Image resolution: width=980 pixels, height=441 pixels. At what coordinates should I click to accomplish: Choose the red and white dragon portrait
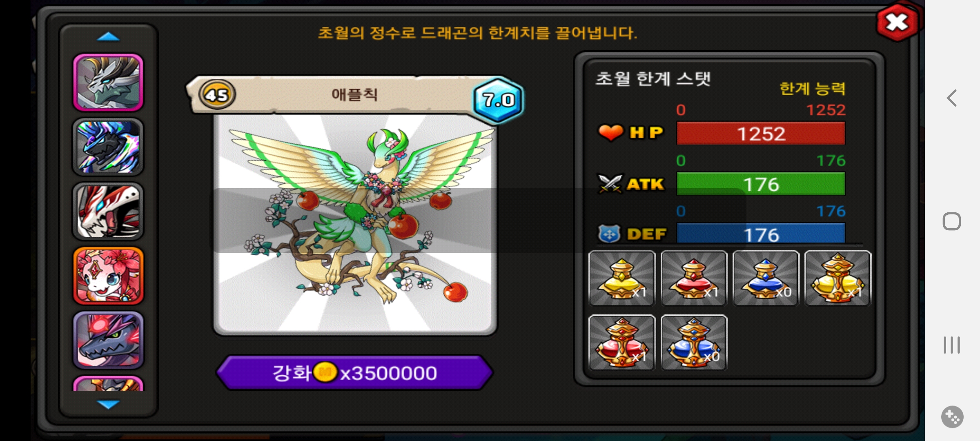click(108, 212)
